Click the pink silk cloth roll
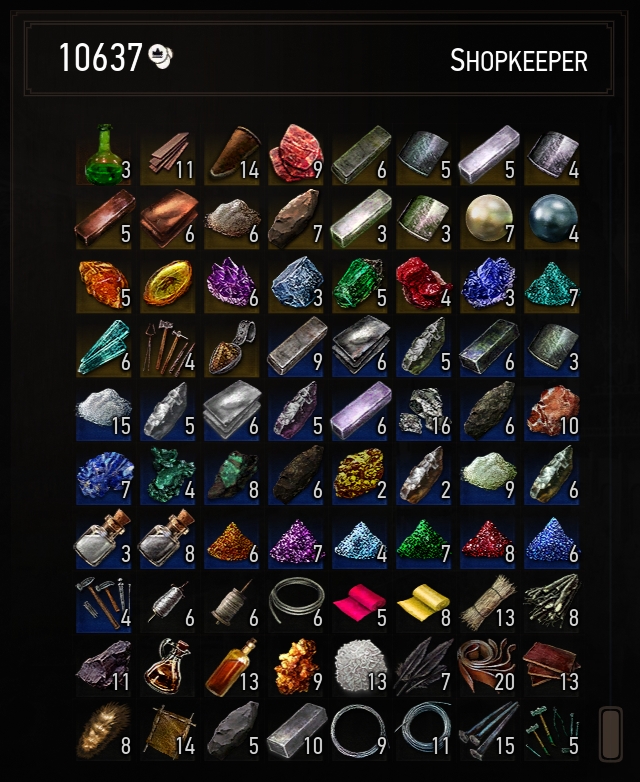The width and height of the screenshot is (640, 782). click(x=359, y=603)
